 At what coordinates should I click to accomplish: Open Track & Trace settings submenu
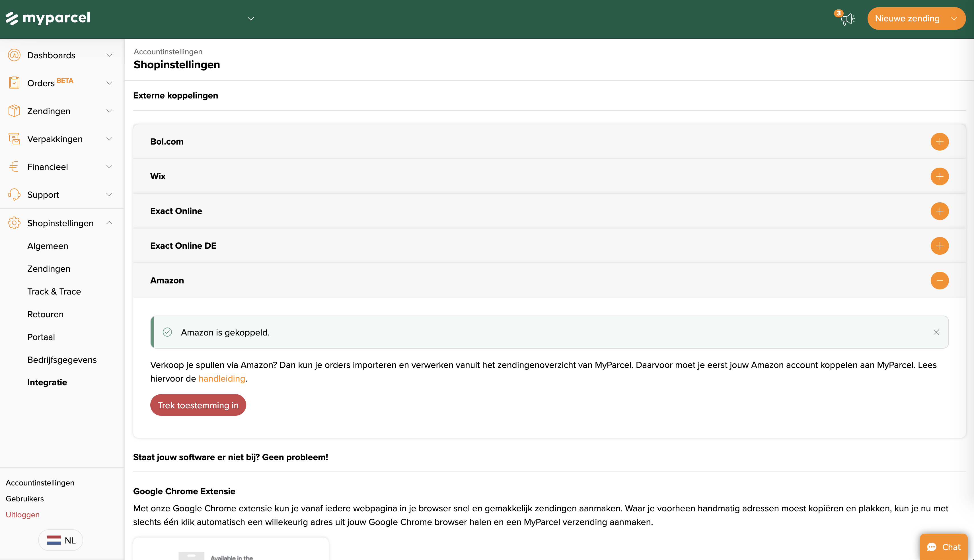[x=54, y=292]
